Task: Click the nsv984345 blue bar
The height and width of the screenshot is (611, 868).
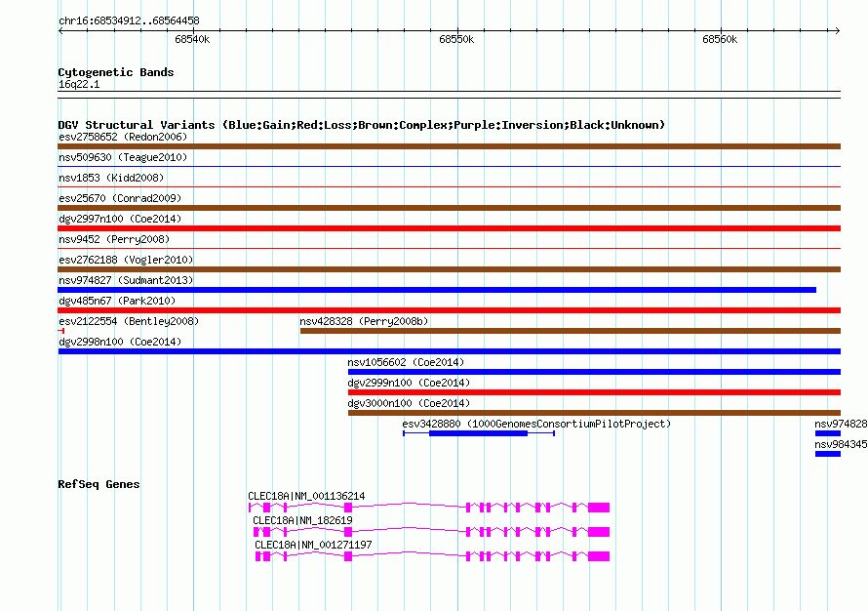Action: pyautogui.click(x=828, y=454)
